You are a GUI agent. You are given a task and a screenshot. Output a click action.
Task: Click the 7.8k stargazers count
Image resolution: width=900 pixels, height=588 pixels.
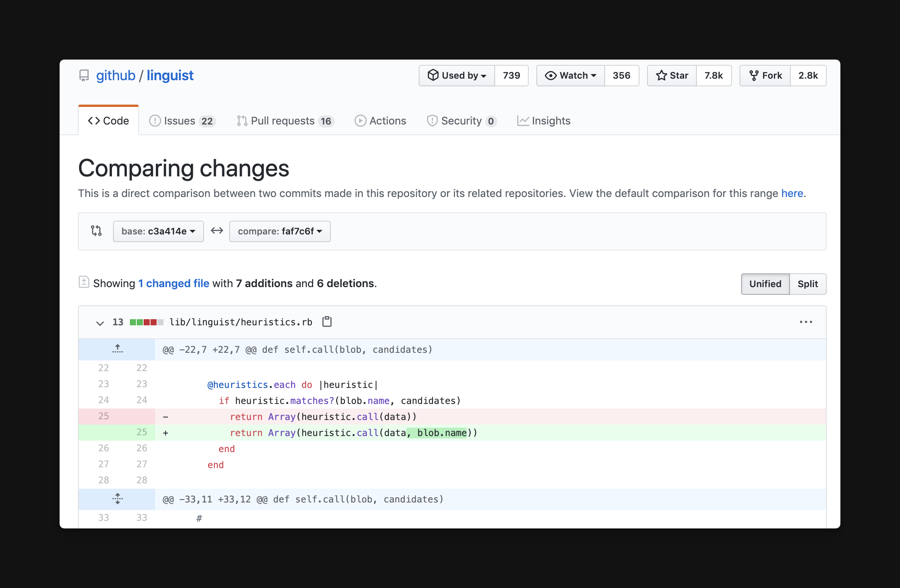tap(713, 76)
